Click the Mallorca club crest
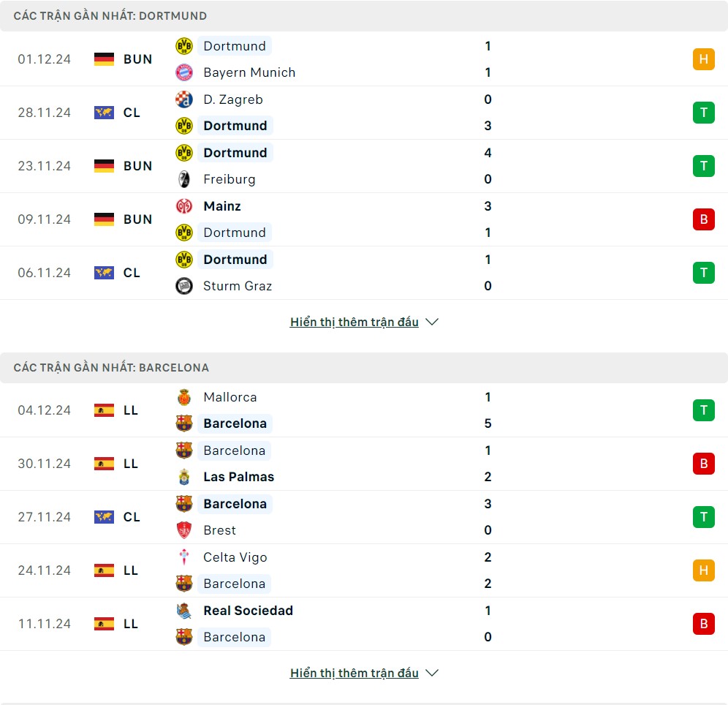The height and width of the screenshot is (705, 728). [x=184, y=397]
